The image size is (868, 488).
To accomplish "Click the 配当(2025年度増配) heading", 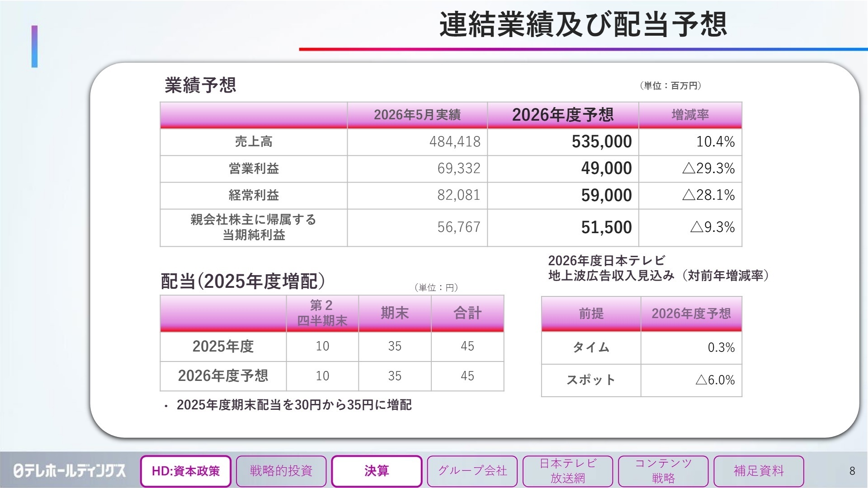I will pyautogui.click(x=243, y=282).
